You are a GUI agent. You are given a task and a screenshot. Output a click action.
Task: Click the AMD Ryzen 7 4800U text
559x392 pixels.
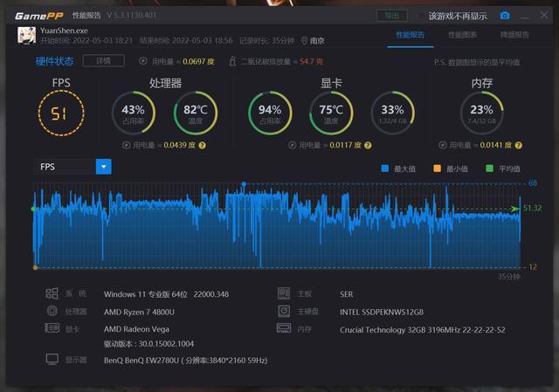point(139,313)
